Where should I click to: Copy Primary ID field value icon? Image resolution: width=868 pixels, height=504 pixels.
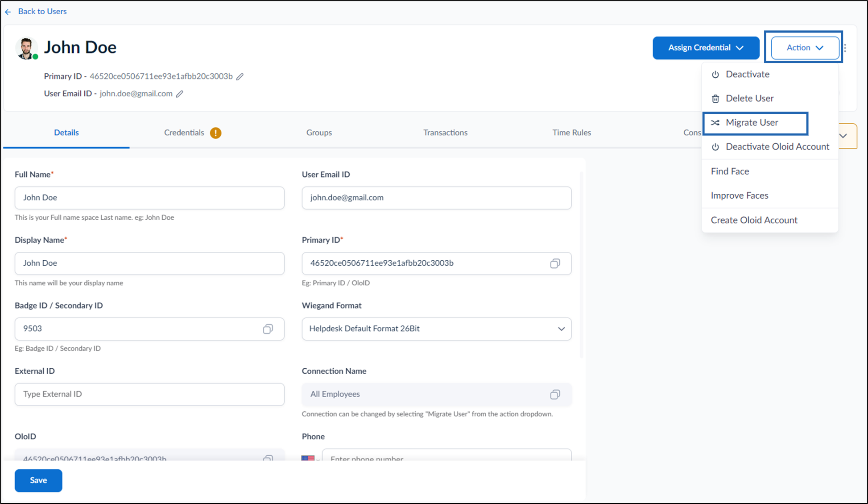point(555,263)
